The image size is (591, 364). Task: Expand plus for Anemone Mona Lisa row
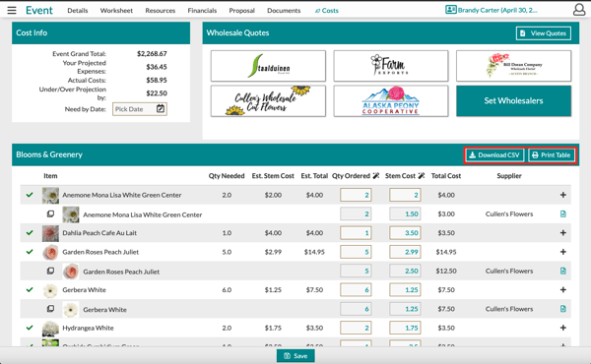click(563, 195)
